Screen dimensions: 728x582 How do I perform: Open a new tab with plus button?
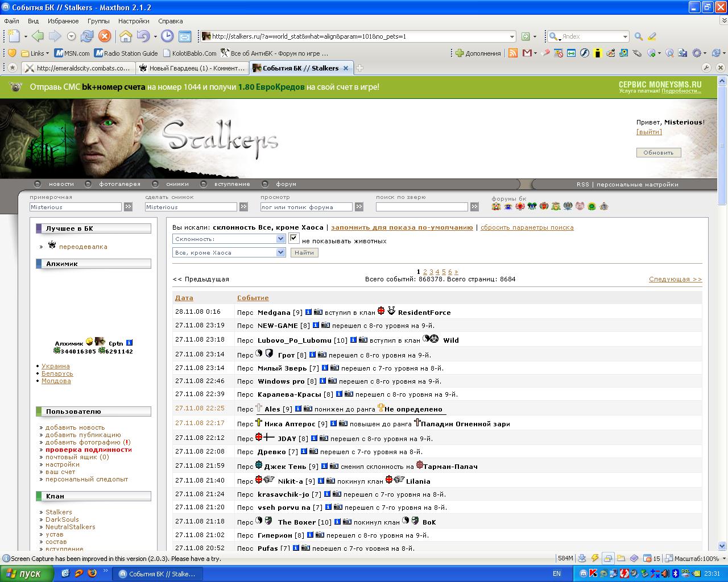(359, 68)
